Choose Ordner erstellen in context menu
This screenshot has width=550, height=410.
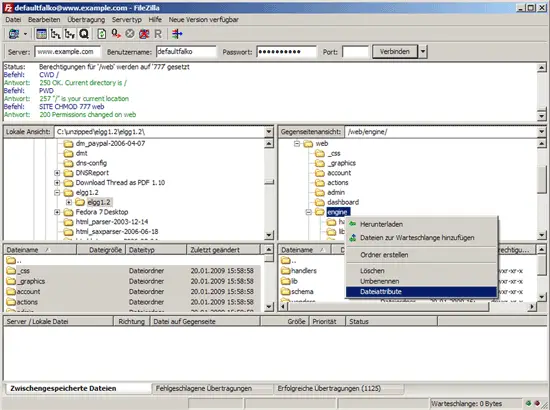[421, 255]
